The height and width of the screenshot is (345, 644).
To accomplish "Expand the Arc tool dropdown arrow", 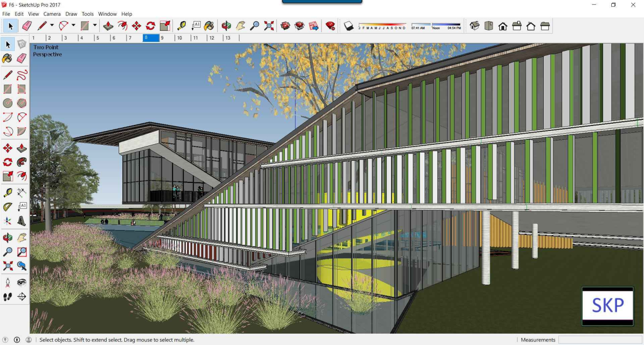I will [x=73, y=26].
